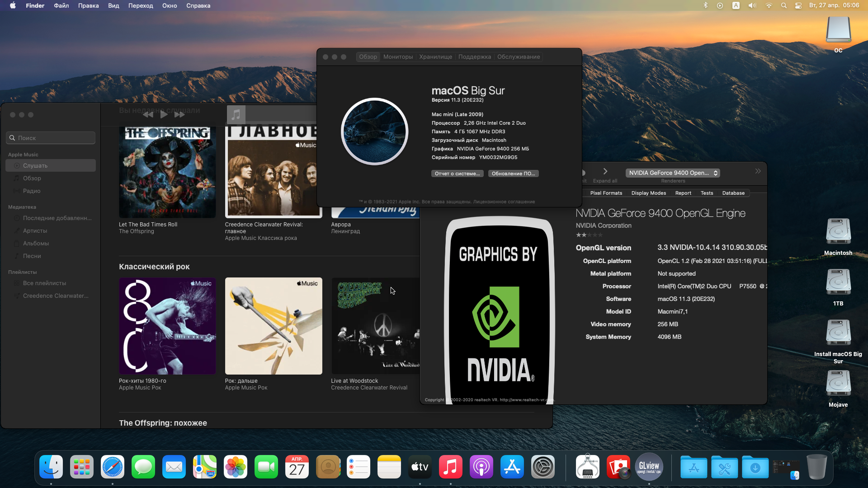This screenshot has height=488, width=868.
Task: Open the Database tab in GLview
Action: 733,193
